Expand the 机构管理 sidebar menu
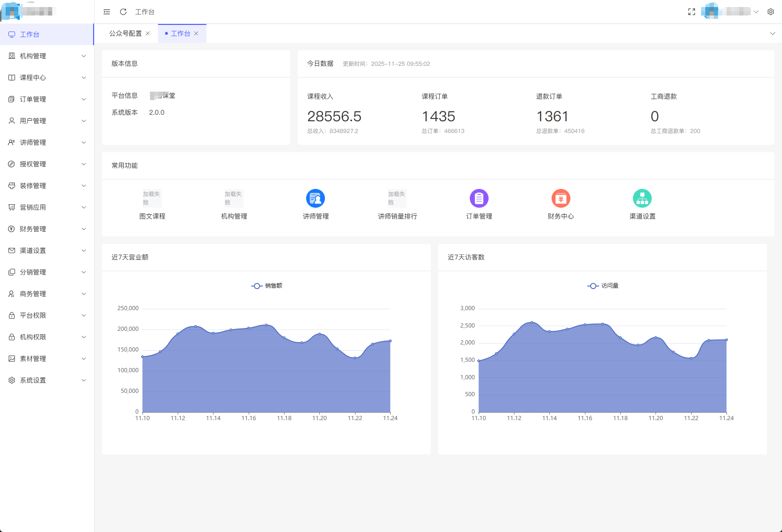Image resolution: width=782 pixels, height=532 pixels. [x=47, y=56]
